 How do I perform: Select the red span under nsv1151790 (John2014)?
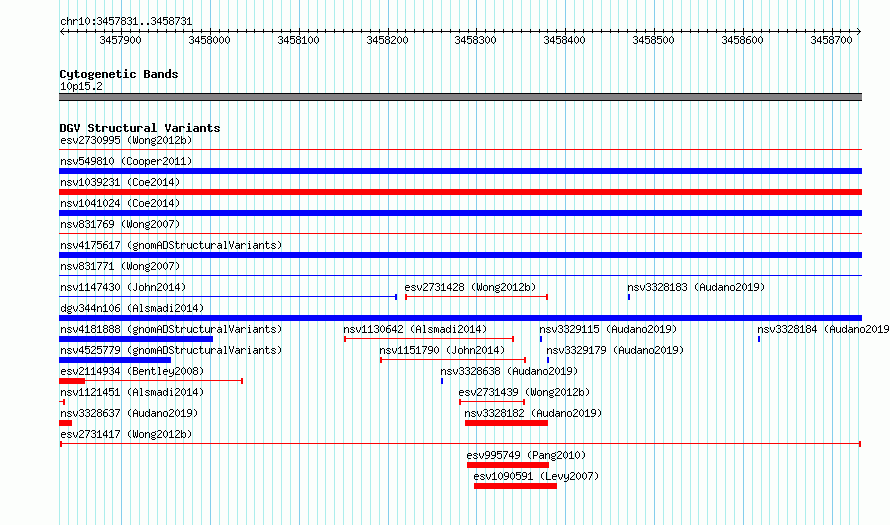[x=453, y=360]
